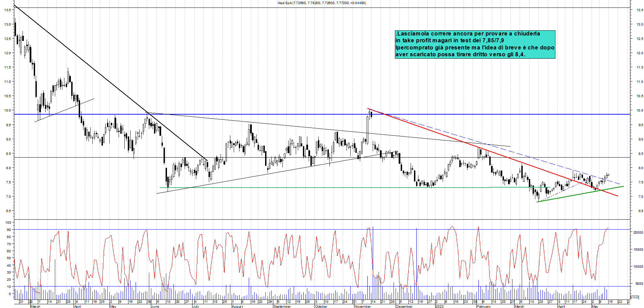This screenshot has width=644, height=308.
Task: Click the 10.0 label on left price axis
Action: point(7,110)
